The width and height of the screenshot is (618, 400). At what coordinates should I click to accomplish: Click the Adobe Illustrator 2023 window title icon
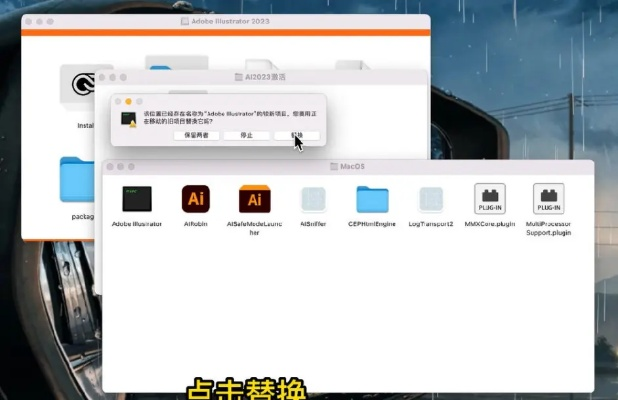(184, 21)
